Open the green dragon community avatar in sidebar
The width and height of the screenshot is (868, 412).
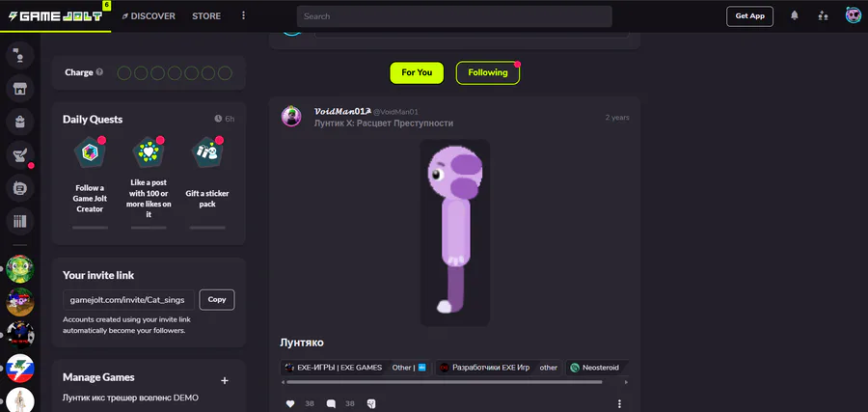(20, 269)
